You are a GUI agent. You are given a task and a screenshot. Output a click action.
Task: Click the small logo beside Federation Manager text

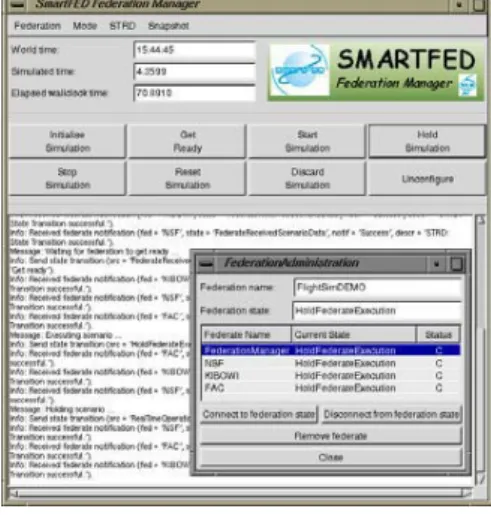click(x=467, y=85)
